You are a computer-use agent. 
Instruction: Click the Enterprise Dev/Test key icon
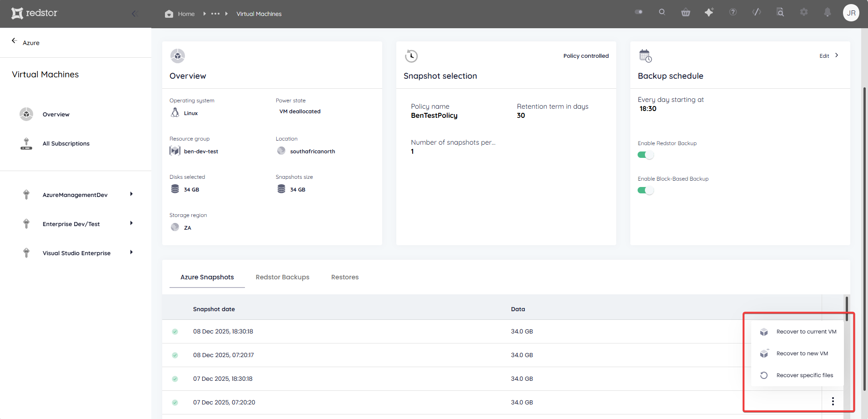(26, 224)
